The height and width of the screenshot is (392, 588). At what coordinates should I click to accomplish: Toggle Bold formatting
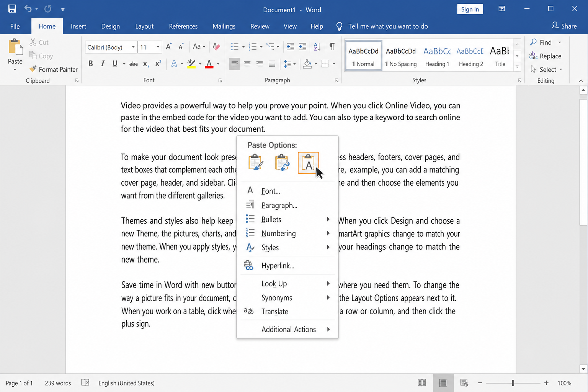coord(91,64)
